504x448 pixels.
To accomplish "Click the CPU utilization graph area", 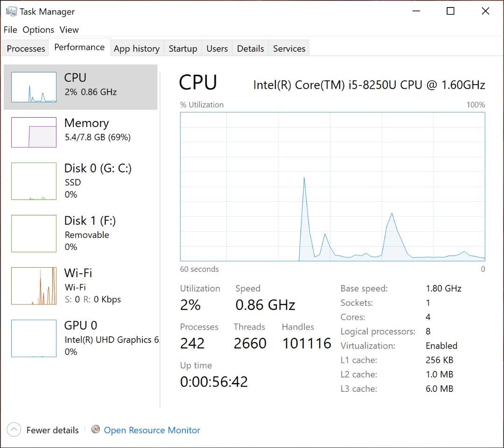I will coord(331,187).
